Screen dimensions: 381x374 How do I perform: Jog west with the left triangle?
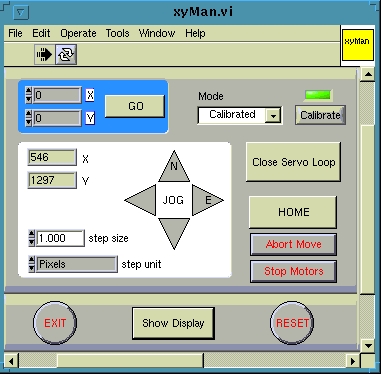pyautogui.click(x=140, y=200)
